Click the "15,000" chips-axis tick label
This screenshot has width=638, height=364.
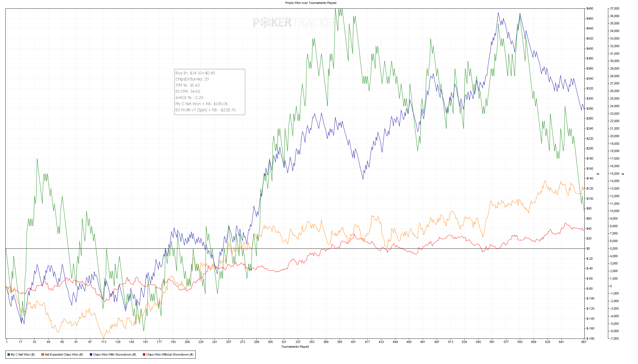coord(614,174)
